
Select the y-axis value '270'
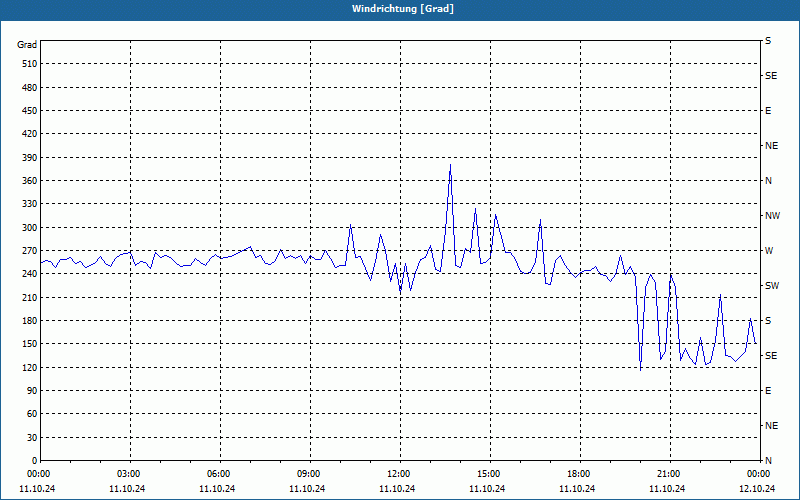tap(30, 251)
